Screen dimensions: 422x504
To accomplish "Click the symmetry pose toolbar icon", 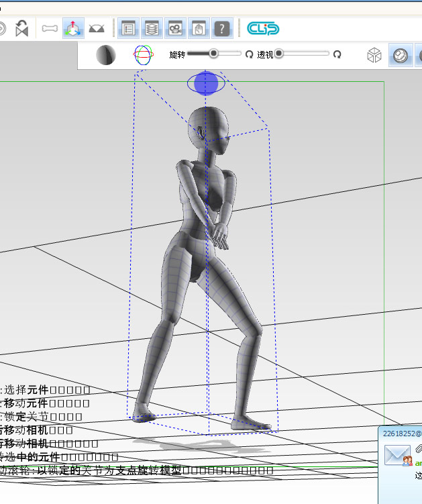I will 97,28.
